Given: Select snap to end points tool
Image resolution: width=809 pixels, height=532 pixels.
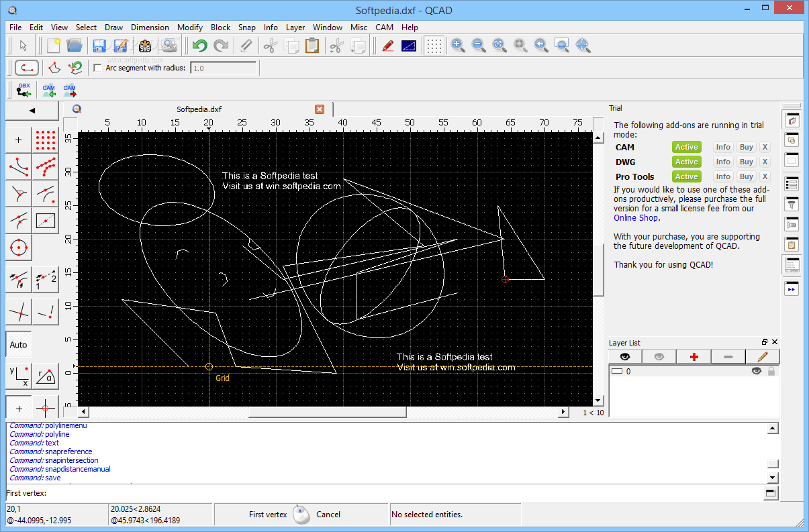Looking at the screenshot, I should (x=19, y=166).
